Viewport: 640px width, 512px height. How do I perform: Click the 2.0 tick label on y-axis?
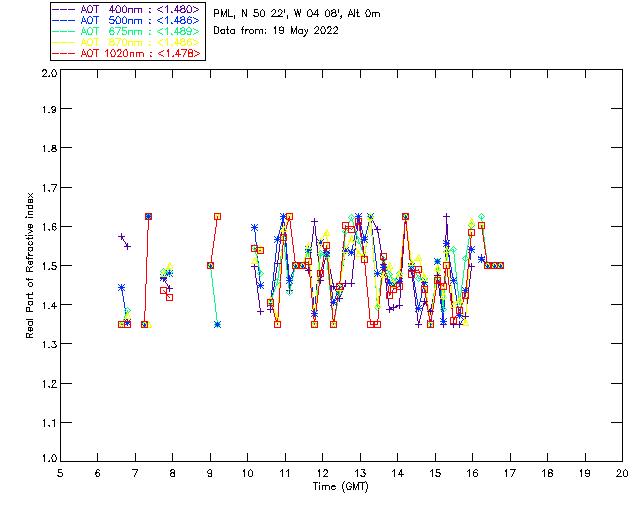tap(49, 75)
